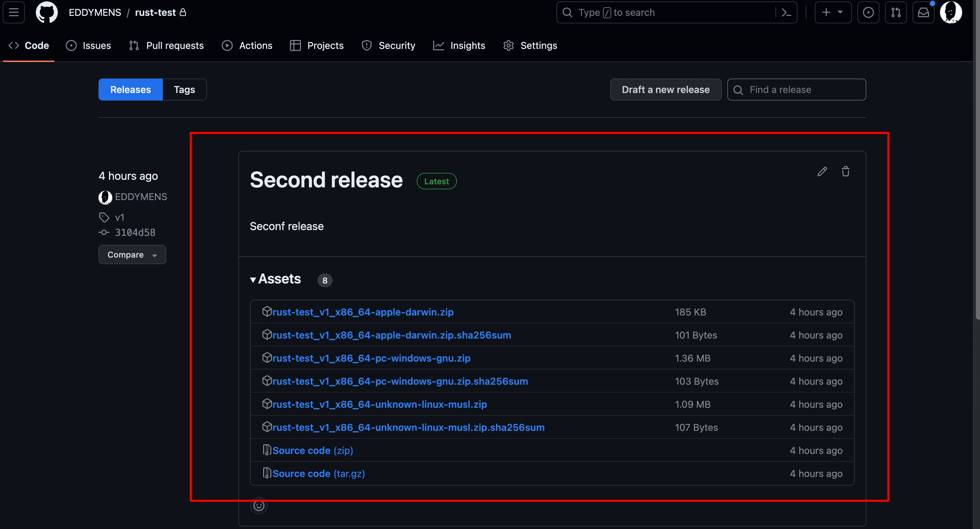Image resolution: width=980 pixels, height=529 pixels.
Task: Click the source code zip archive icon
Action: pos(266,450)
